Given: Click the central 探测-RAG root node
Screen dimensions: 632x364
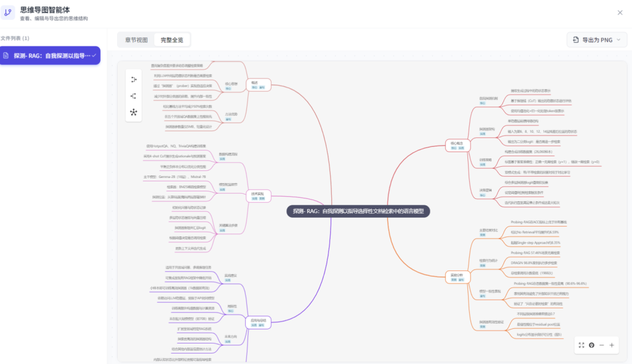Looking at the screenshot, I should (x=358, y=211).
